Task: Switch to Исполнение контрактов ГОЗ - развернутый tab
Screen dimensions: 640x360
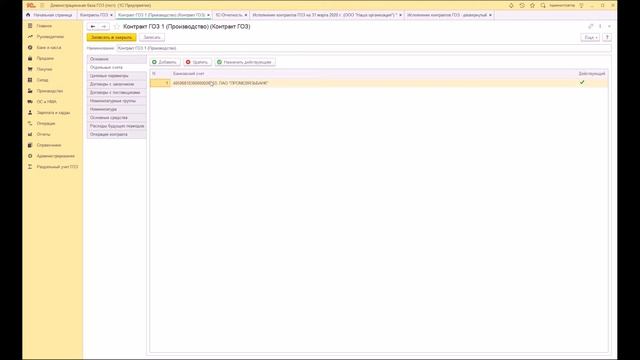Action: 447,15
